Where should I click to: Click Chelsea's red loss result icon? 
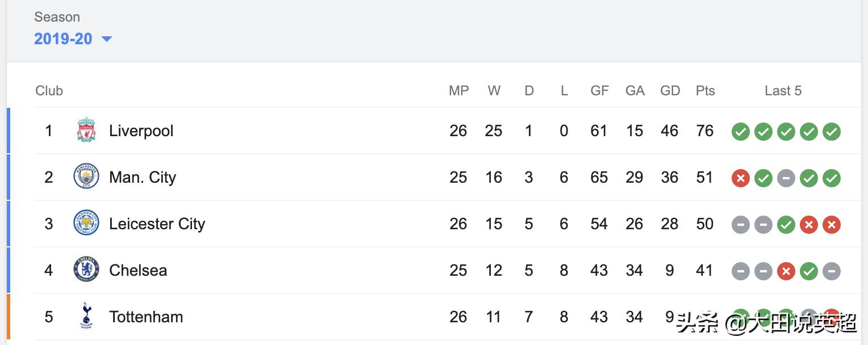[786, 271]
